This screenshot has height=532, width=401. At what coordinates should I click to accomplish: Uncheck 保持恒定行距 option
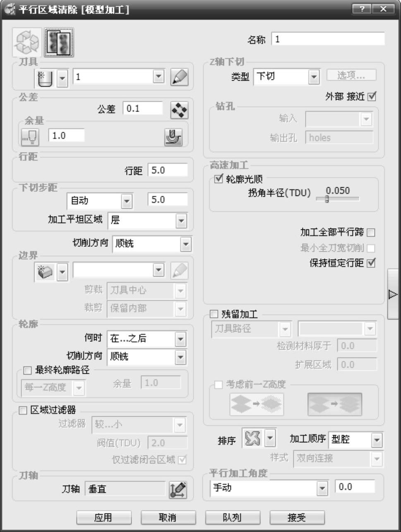click(371, 263)
